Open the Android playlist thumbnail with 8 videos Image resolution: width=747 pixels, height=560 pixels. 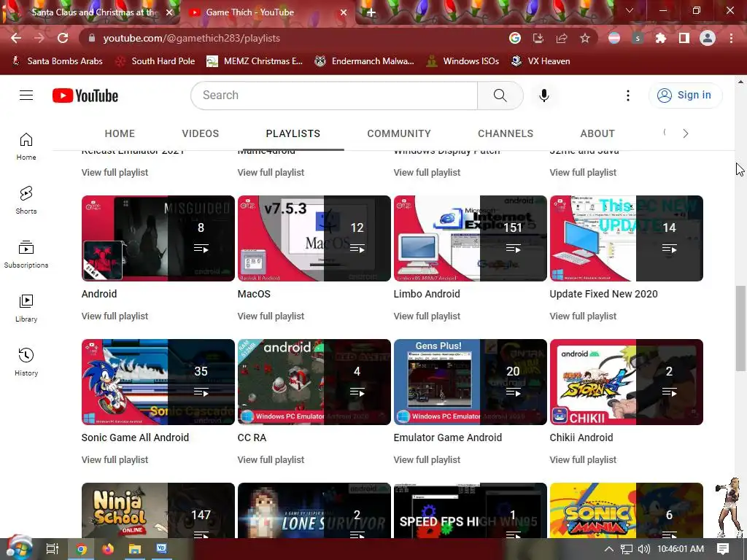[x=158, y=238]
